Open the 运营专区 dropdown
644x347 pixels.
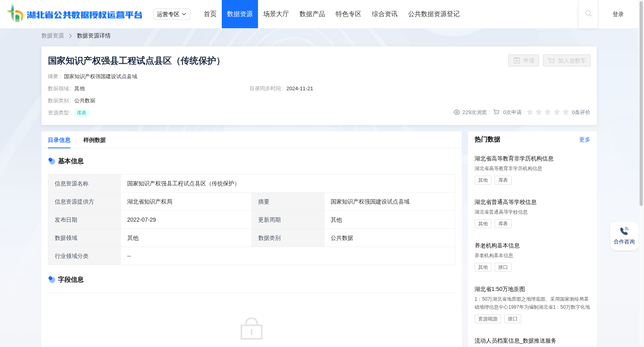click(x=172, y=14)
